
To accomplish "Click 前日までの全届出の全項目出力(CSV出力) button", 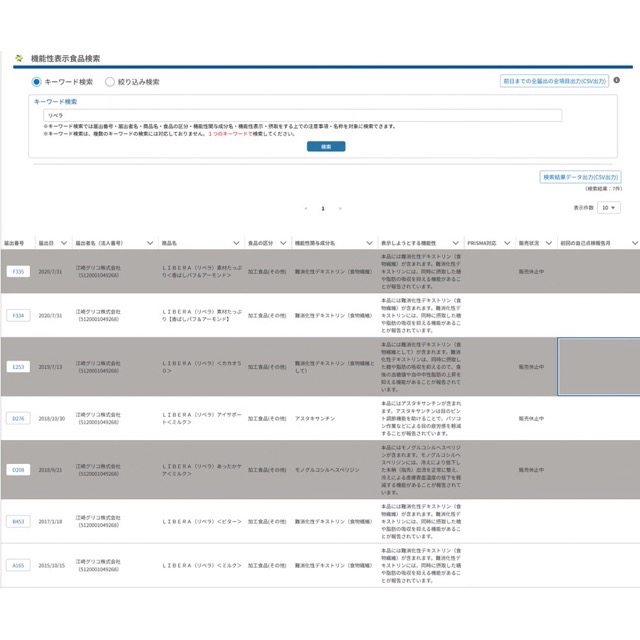I will click(553, 82).
